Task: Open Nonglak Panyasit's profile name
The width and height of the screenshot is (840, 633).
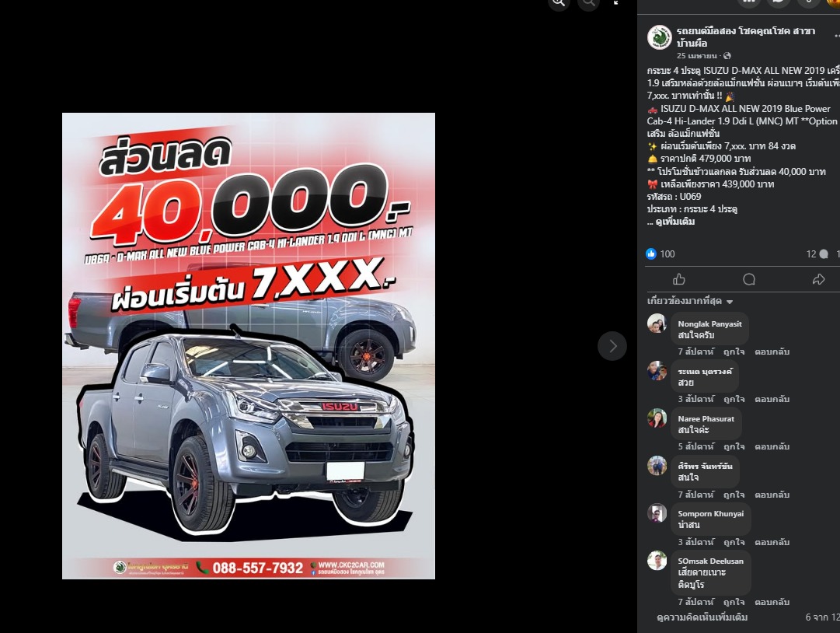Action: click(x=709, y=323)
